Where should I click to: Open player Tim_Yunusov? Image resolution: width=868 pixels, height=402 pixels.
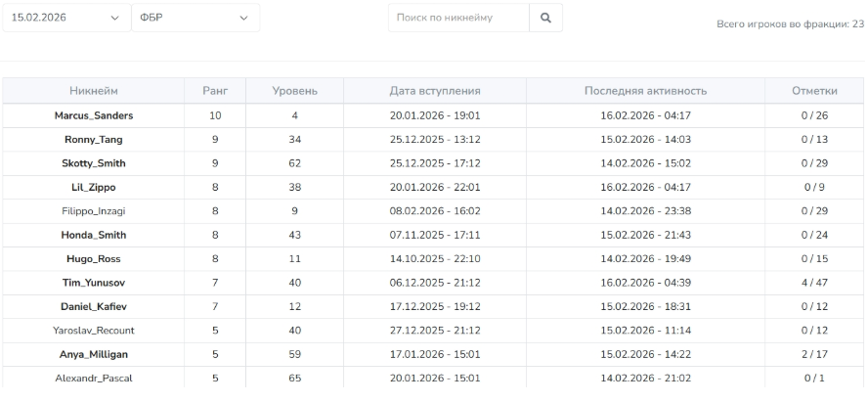[x=94, y=283]
